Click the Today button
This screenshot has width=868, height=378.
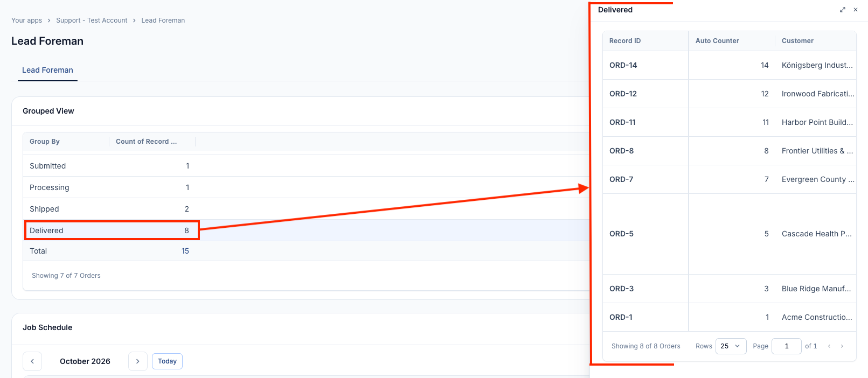pos(167,361)
